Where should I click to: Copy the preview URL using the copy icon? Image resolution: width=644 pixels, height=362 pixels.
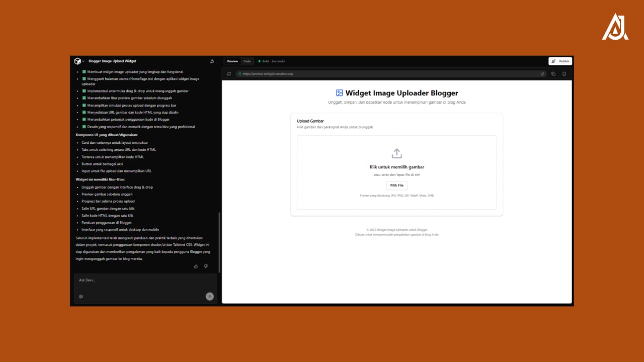553,74
